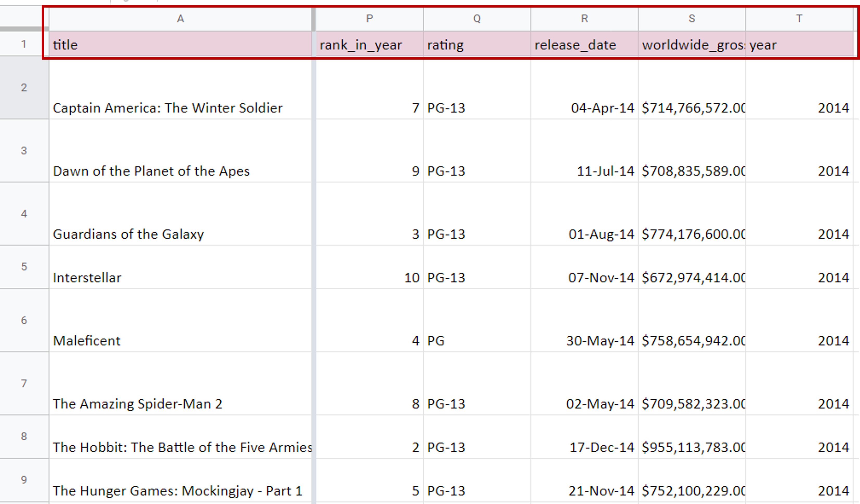Select row 2 header
Screen dimensions: 860x504
pos(24,88)
